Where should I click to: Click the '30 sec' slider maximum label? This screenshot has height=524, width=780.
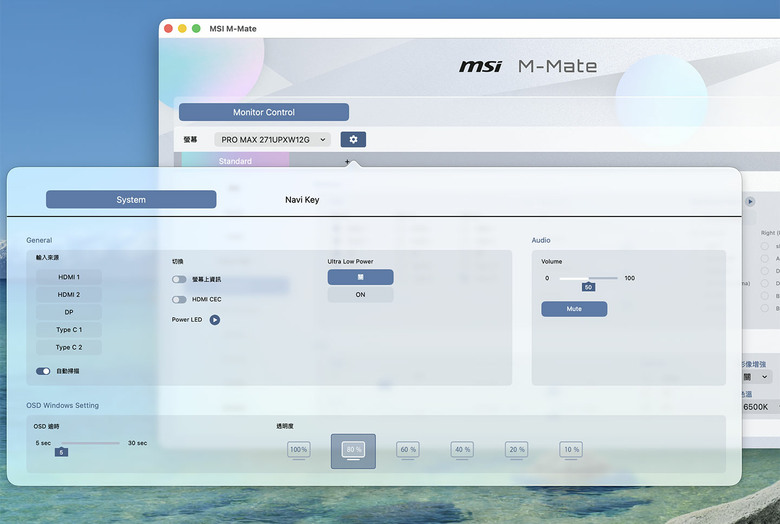point(137,443)
